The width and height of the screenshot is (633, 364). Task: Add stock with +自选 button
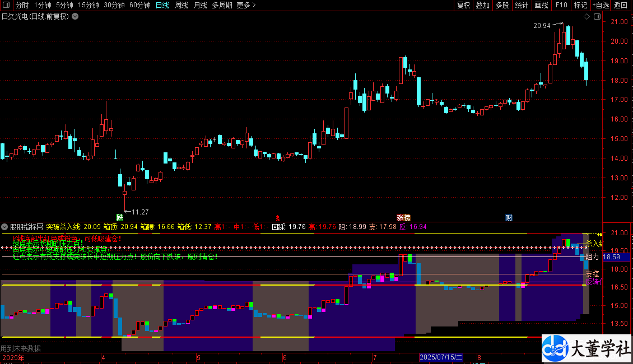click(600, 5)
